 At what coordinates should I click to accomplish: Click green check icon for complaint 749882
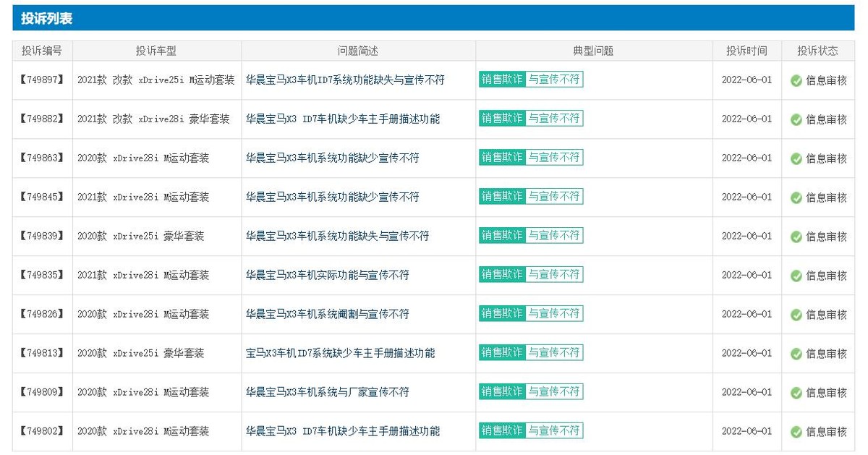(x=796, y=119)
